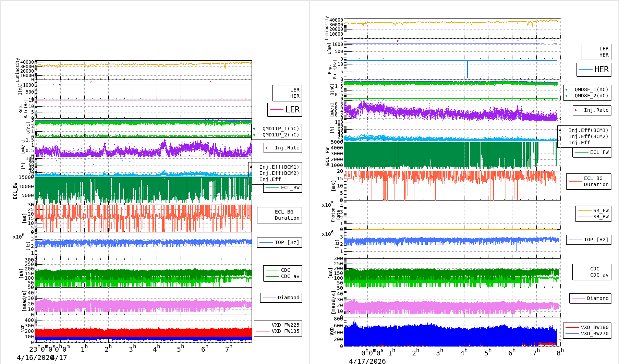Click the large HER legend box
The image size is (619, 364).
click(594, 70)
